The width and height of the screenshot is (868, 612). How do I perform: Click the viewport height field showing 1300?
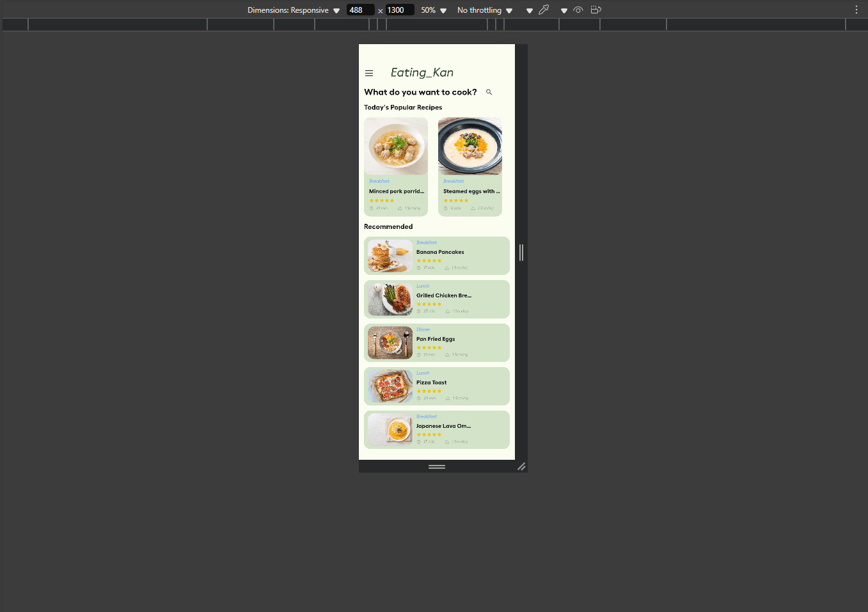pyautogui.click(x=399, y=10)
